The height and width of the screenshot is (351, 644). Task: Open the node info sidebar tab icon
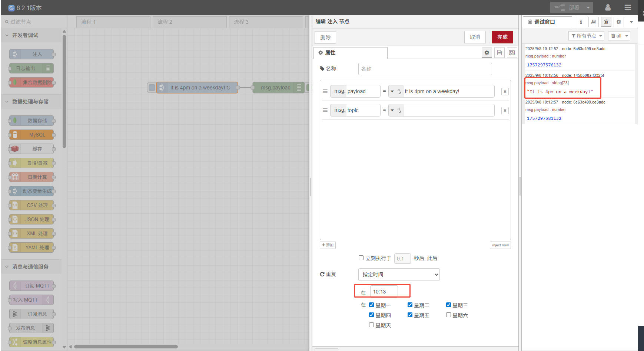[581, 22]
